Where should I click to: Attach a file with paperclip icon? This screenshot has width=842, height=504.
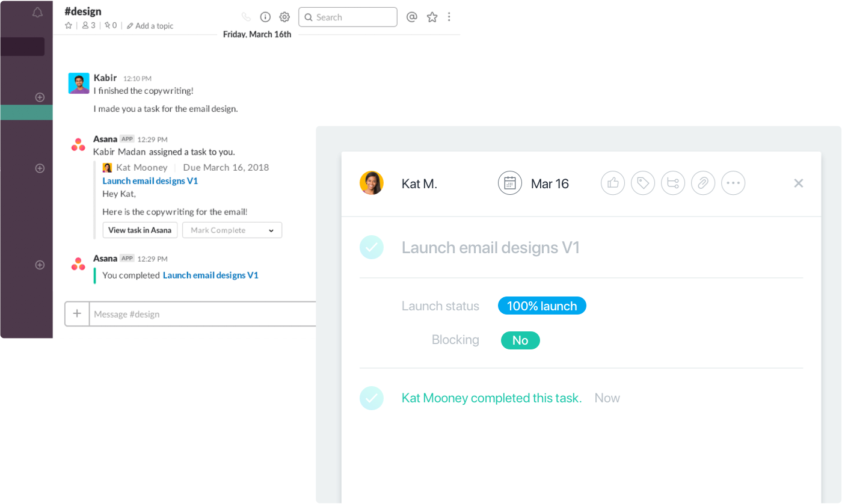pyautogui.click(x=703, y=183)
